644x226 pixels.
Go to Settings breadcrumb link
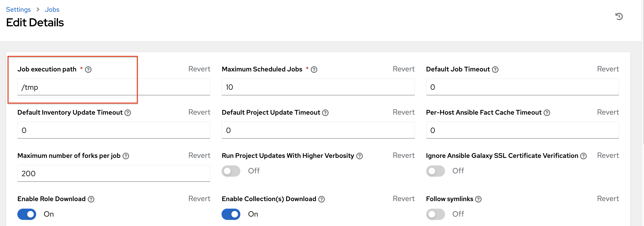click(18, 9)
